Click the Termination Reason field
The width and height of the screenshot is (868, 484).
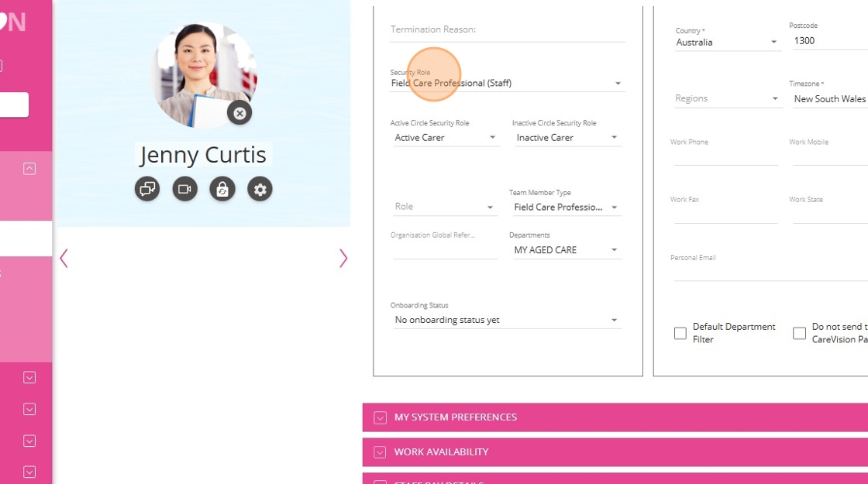(508, 30)
